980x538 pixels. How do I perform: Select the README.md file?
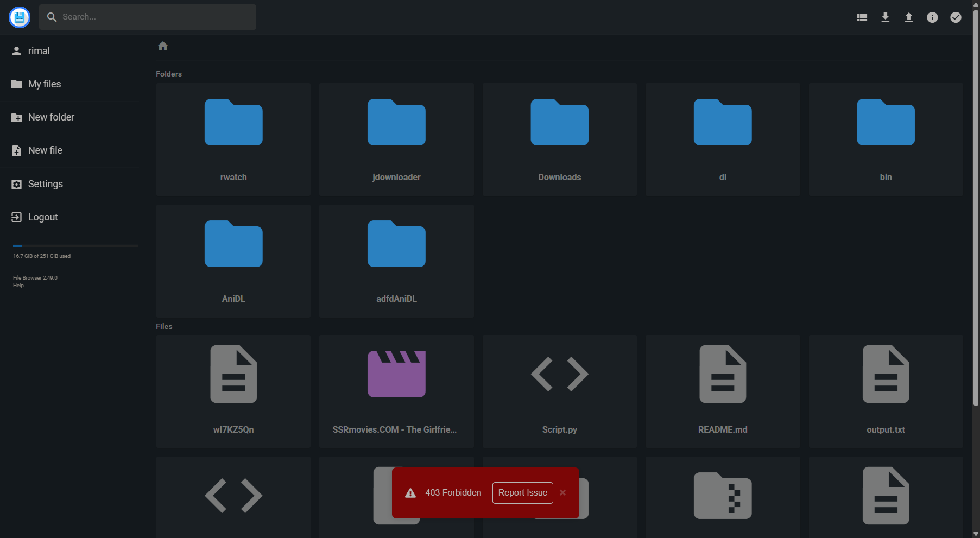(x=723, y=391)
